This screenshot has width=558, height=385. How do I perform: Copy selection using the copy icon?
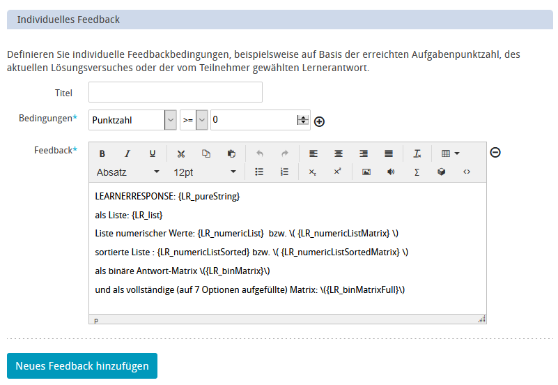pos(206,154)
